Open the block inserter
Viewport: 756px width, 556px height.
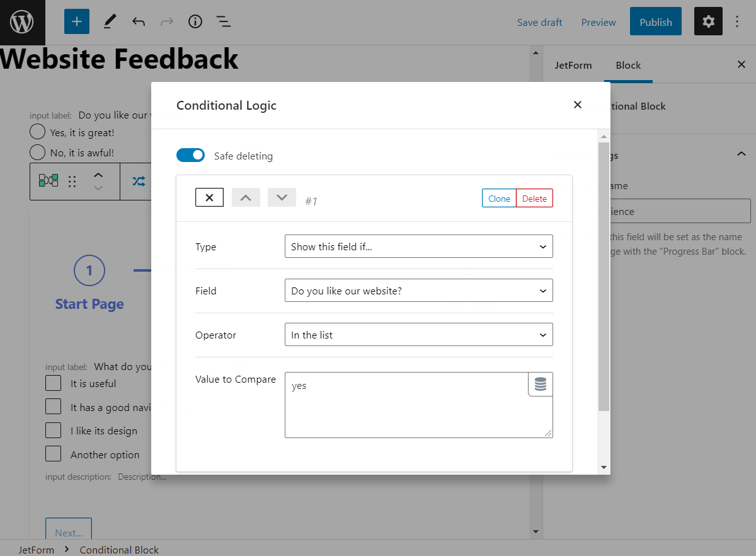[x=76, y=21]
